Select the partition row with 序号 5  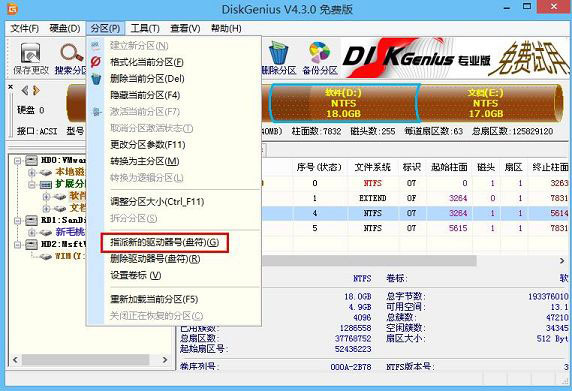pos(415,228)
